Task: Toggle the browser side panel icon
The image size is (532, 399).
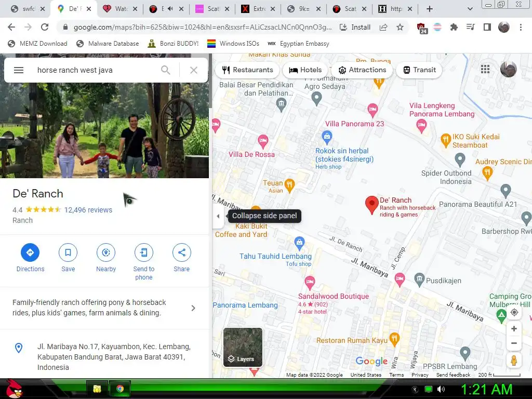Action: 487,27
